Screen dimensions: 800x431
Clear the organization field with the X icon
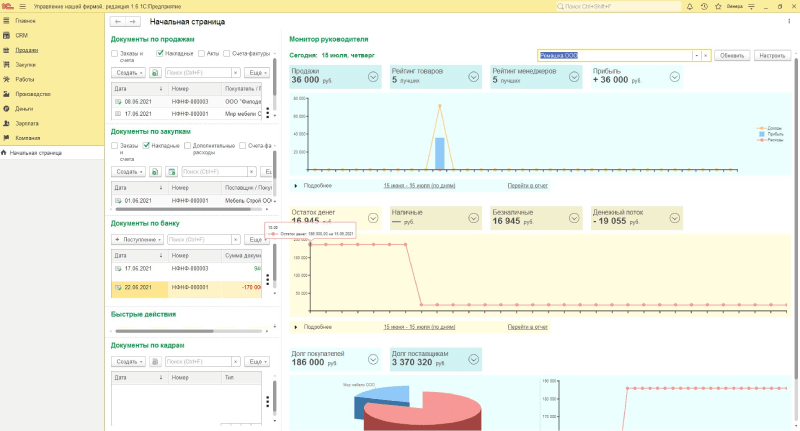tap(706, 55)
